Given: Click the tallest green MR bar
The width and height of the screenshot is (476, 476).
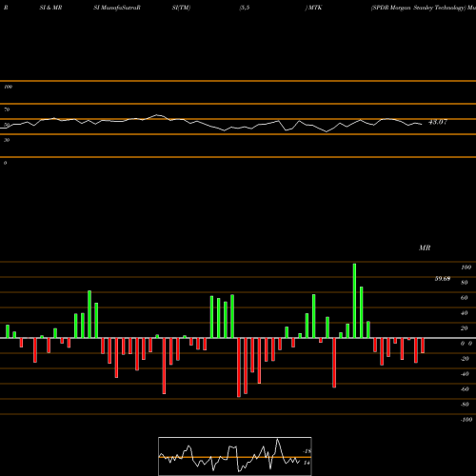Looking at the screenshot, I should [354, 301].
